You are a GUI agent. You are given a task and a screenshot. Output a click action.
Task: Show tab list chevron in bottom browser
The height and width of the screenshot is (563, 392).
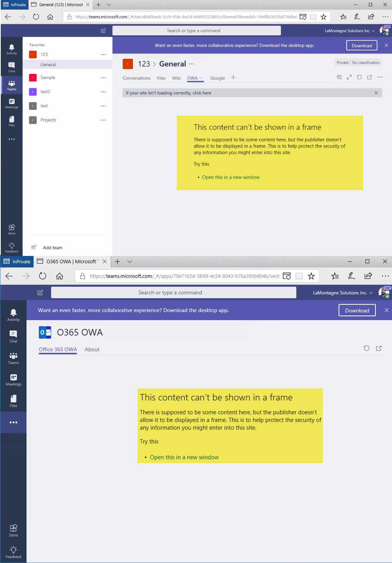130,262
